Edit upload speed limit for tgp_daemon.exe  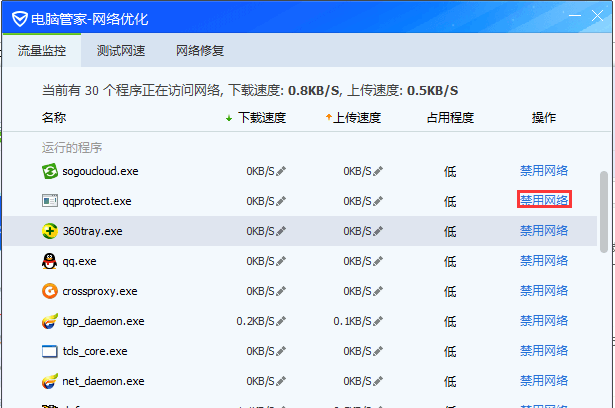(378, 321)
